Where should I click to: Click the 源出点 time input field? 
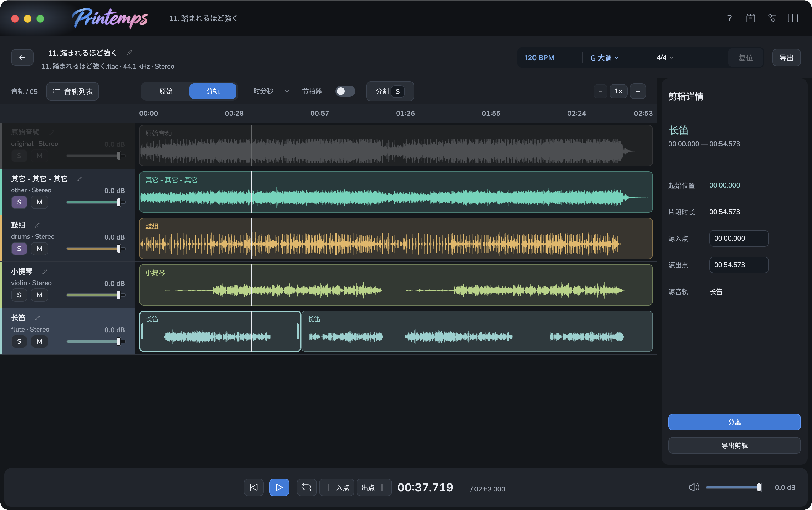(739, 265)
